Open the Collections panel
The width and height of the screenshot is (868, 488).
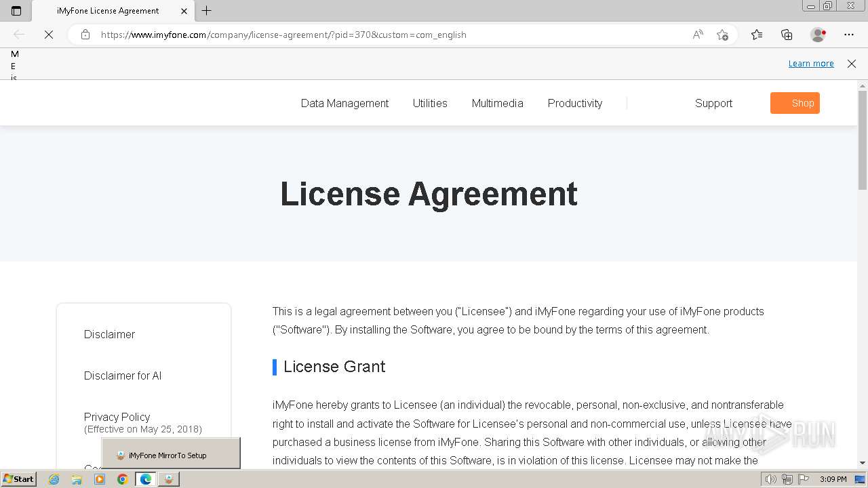pos(787,35)
